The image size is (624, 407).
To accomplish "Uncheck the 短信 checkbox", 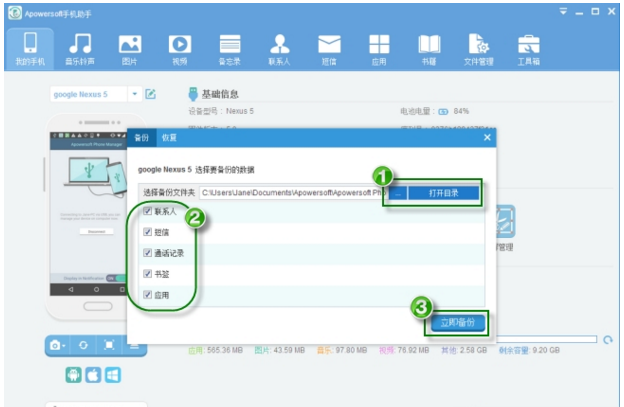I will click(147, 232).
